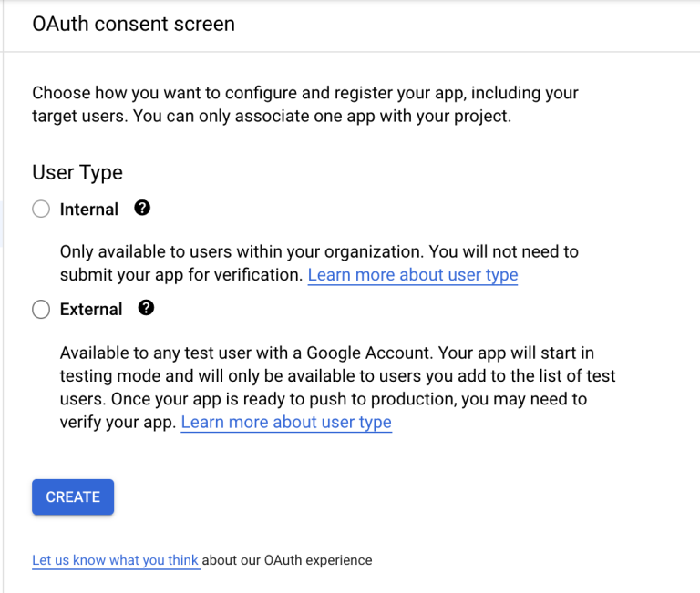
Task: Click the 'External' option label text
Action: (x=91, y=310)
